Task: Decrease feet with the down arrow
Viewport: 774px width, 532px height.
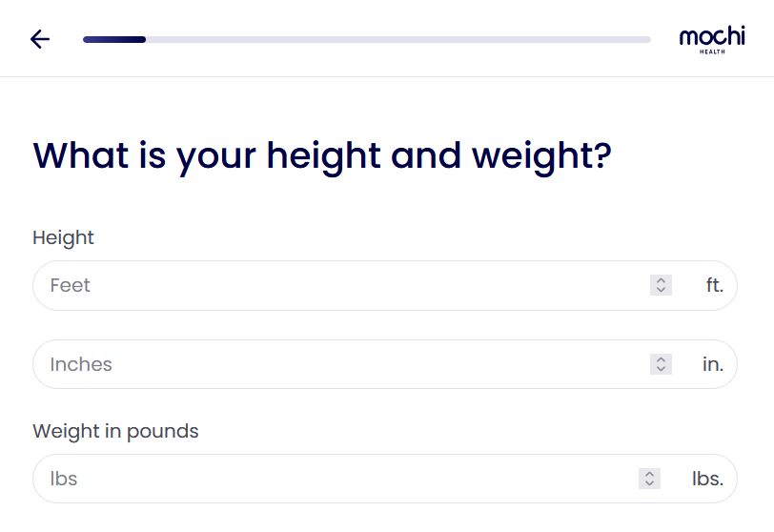Action: 661,290
